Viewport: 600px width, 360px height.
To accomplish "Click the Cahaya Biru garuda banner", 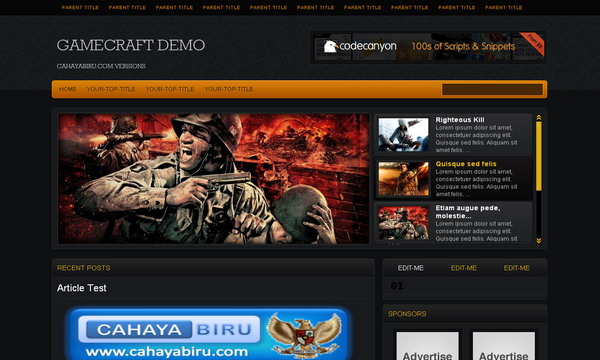I will coord(209,334).
